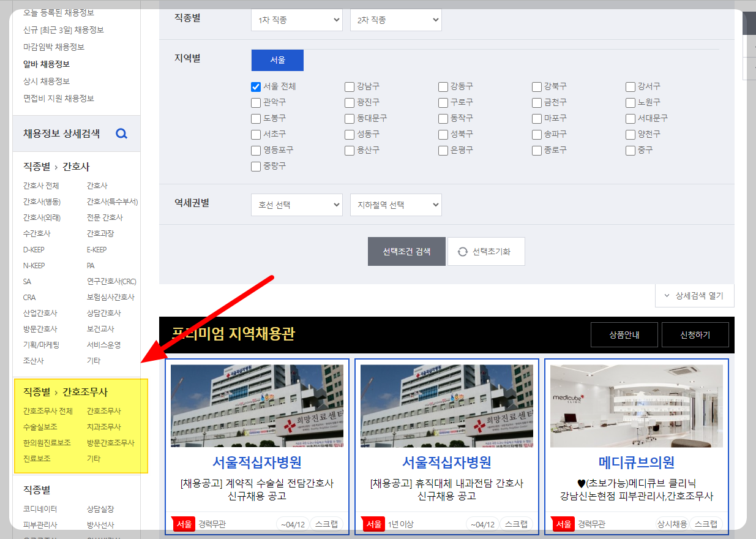Open 휴직대체 내과전담 간호사 posting
Screen dimensions: 756x539
pos(447,489)
